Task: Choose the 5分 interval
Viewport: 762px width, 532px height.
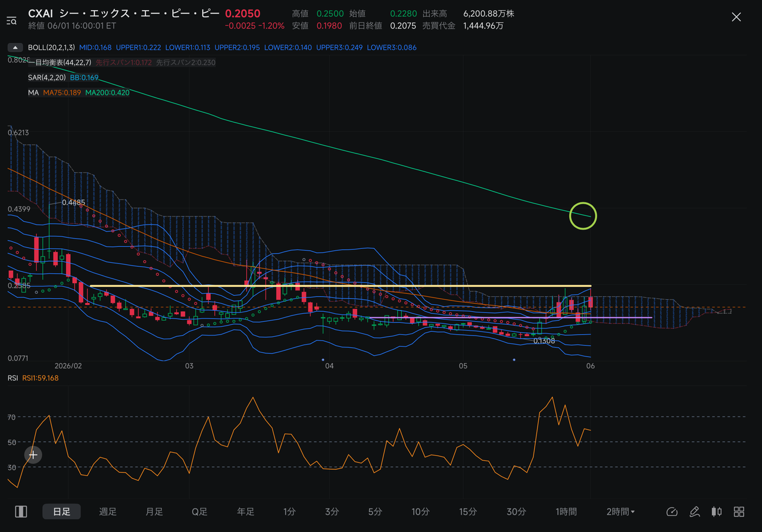Action: [x=375, y=512]
